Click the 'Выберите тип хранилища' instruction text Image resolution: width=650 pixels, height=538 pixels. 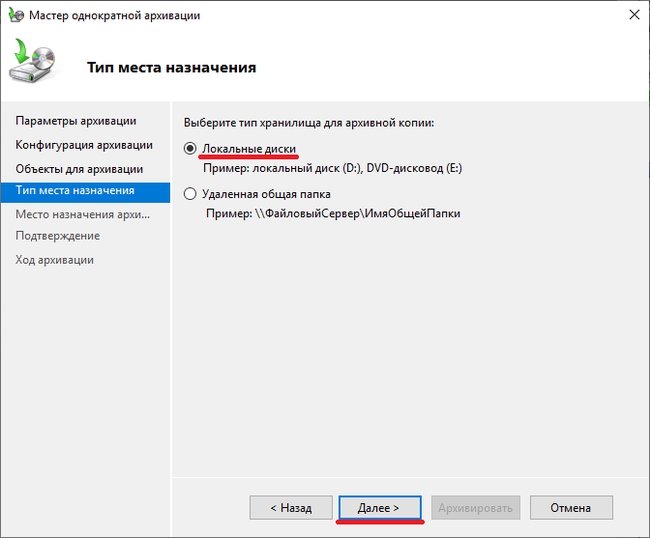pos(310,122)
